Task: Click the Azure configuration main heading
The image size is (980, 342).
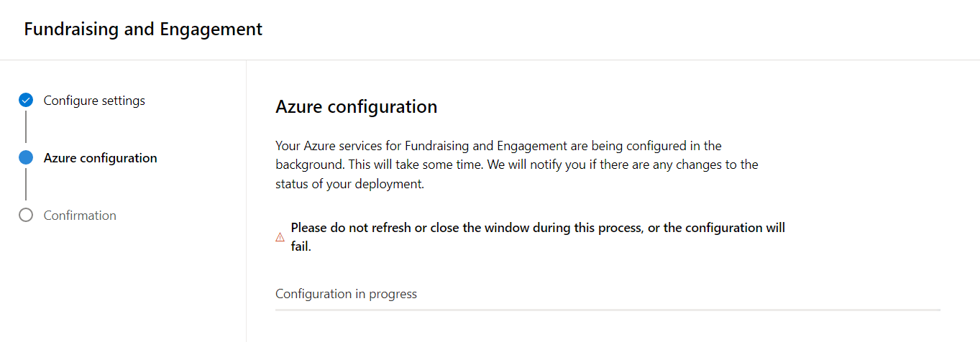Action: pyautogui.click(x=356, y=107)
